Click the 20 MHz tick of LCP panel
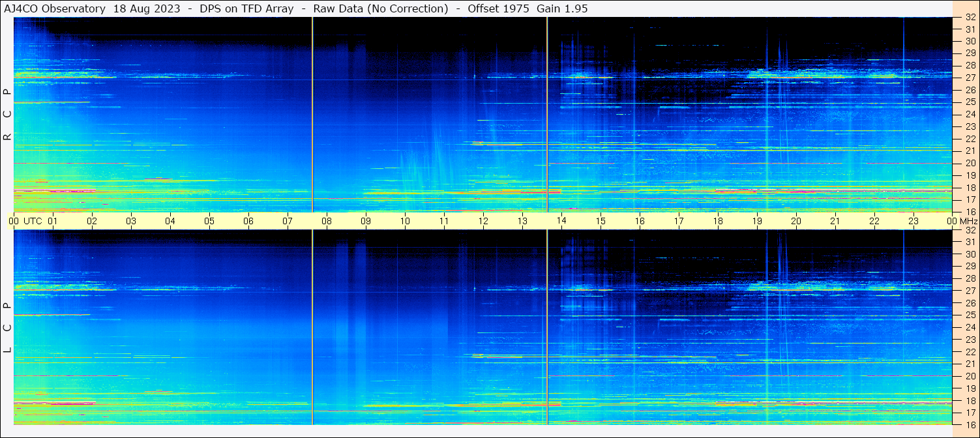This screenshot has height=438, width=980. pyautogui.click(x=970, y=376)
